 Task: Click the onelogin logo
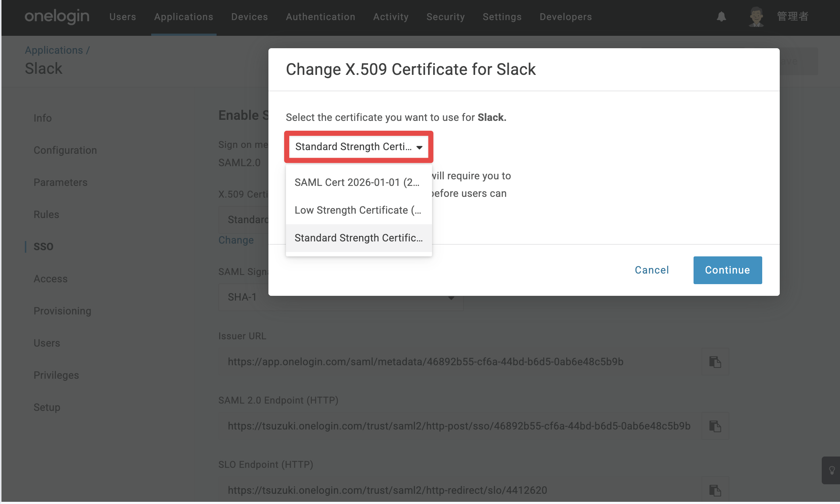[57, 17]
